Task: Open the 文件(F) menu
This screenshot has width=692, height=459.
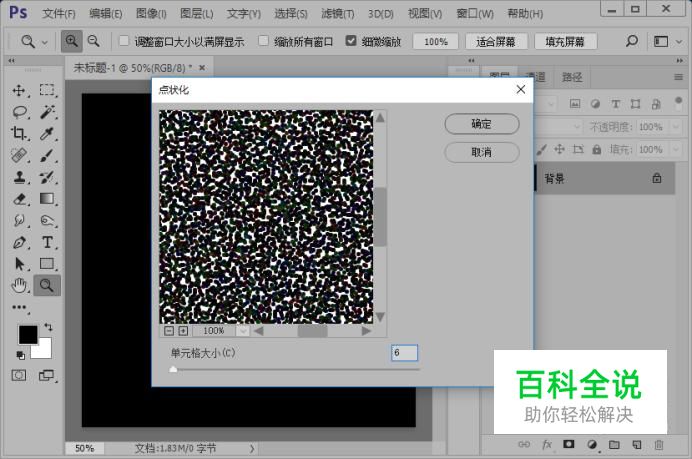Action: [59, 14]
